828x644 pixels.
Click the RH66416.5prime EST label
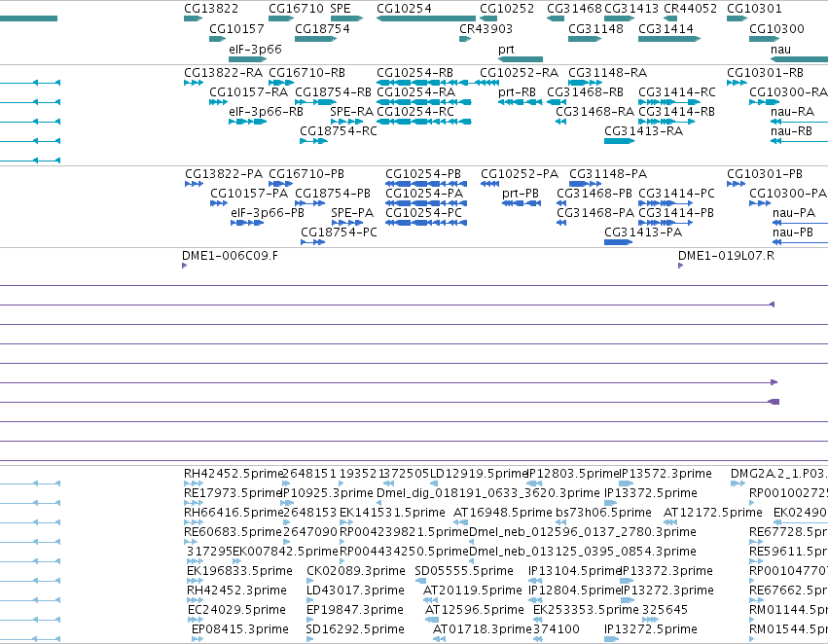tap(233, 513)
